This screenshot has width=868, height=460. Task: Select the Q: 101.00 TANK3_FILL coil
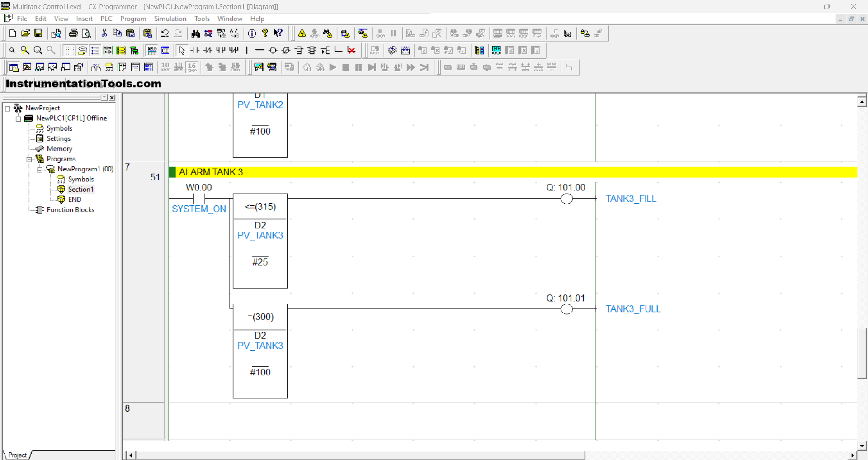(x=566, y=199)
